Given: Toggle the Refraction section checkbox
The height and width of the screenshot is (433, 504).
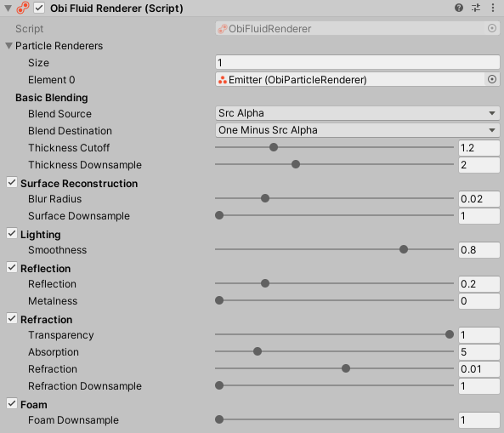Looking at the screenshot, I should point(12,318).
